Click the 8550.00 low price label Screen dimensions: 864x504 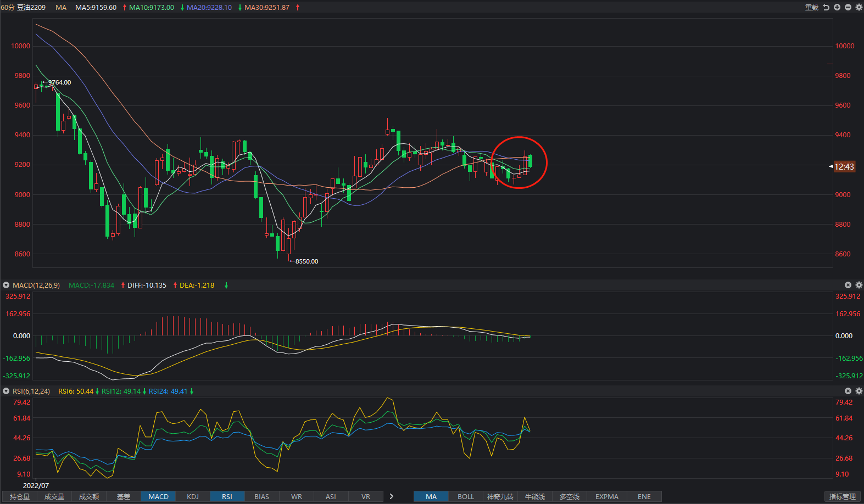pyautogui.click(x=306, y=261)
